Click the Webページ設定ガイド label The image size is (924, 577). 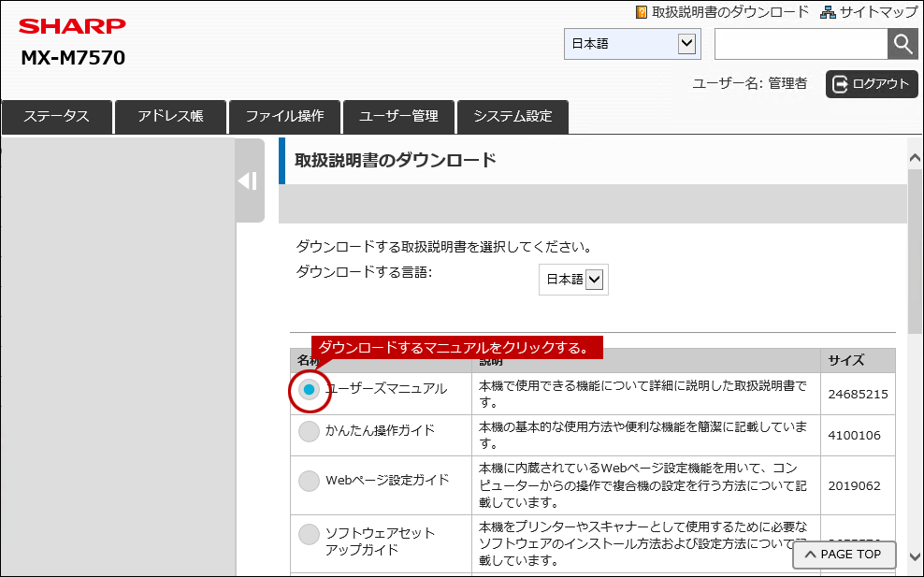(x=387, y=481)
